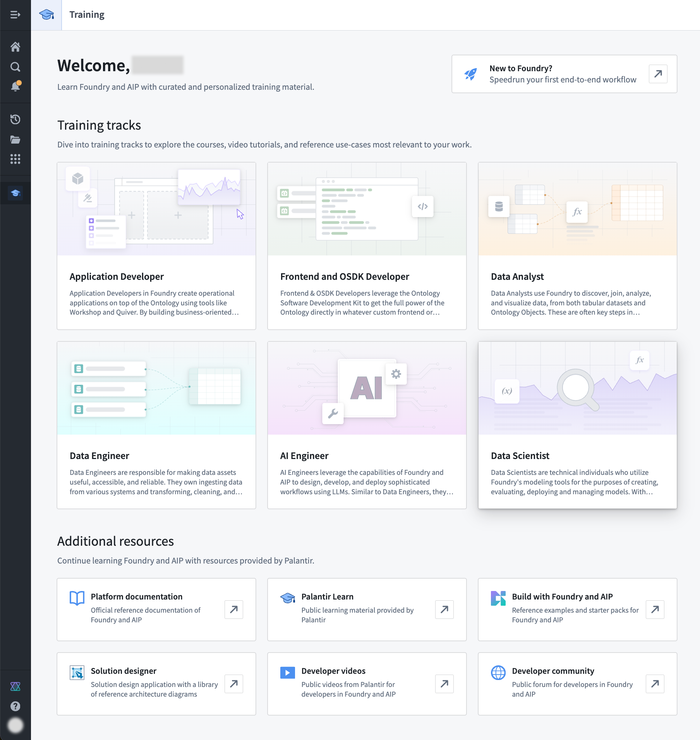This screenshot has height=740, width=700.
Task: Open the Search icon in sidebar
Action: pos(15,67)
